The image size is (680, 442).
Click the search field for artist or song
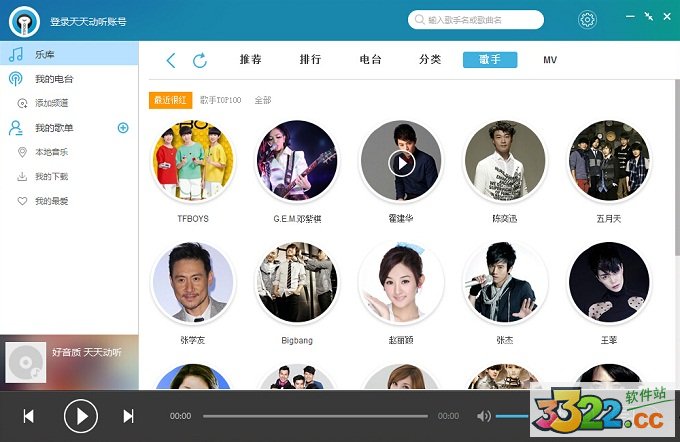(476, 20)
